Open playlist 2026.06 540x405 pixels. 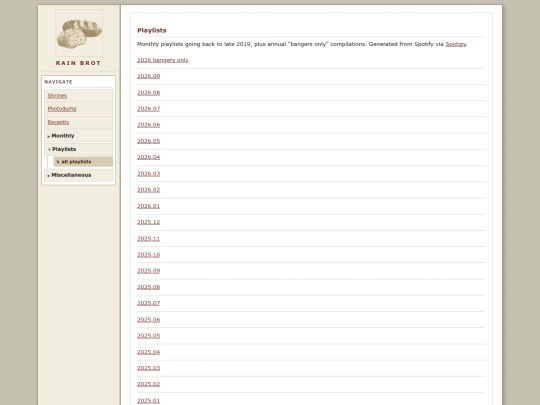coord(148,125)
